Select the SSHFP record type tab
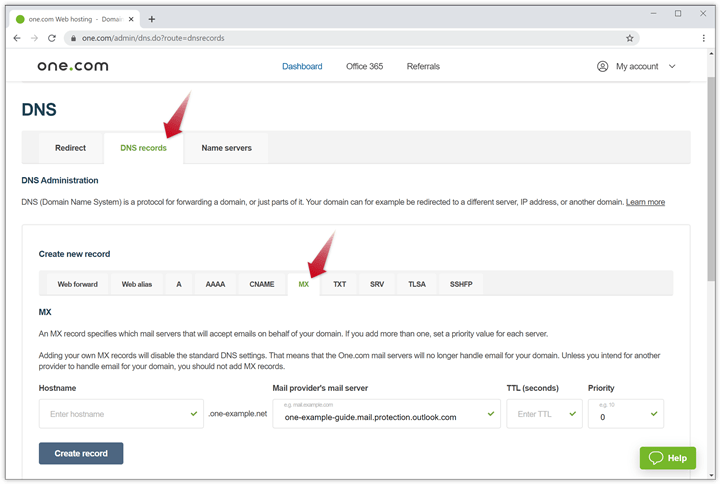The image size is (720, 484). (x=461, y=284)
